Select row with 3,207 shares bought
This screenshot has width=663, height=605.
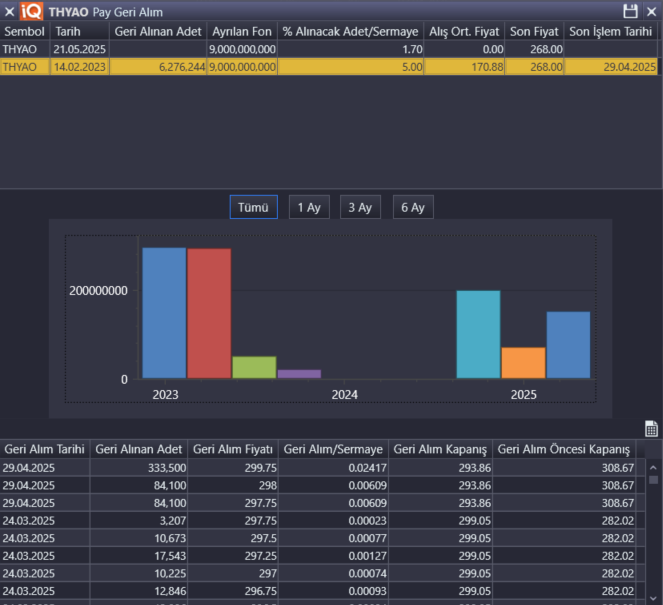pyautogui.click(x=322, y=520)
